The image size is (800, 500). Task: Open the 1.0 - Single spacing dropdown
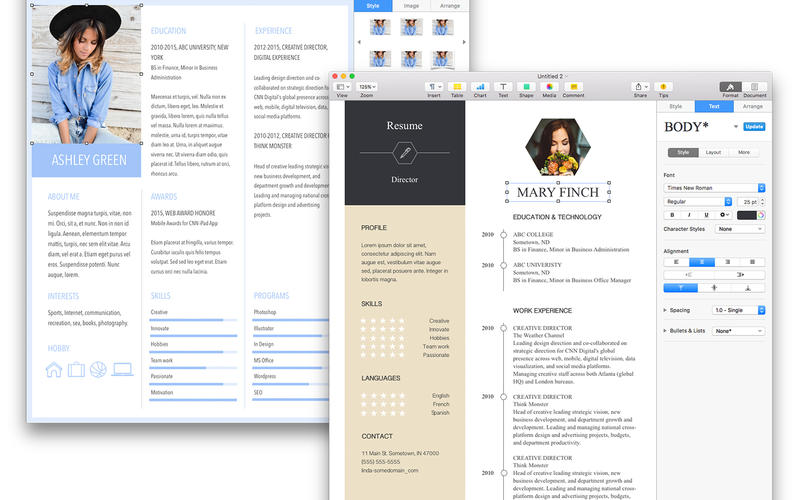pyautogui.click(x=738, y=310)
